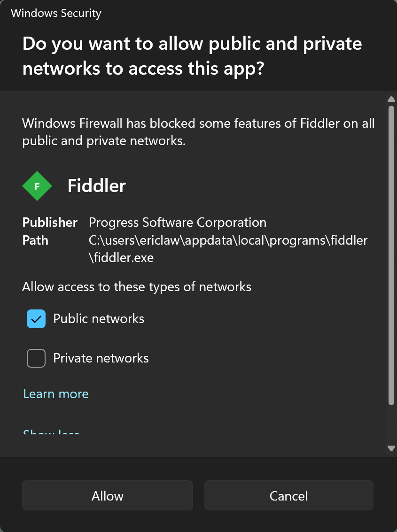397x532 pixels.
Task: Cancel the firewall access prompt
Action: pos(288,495)
